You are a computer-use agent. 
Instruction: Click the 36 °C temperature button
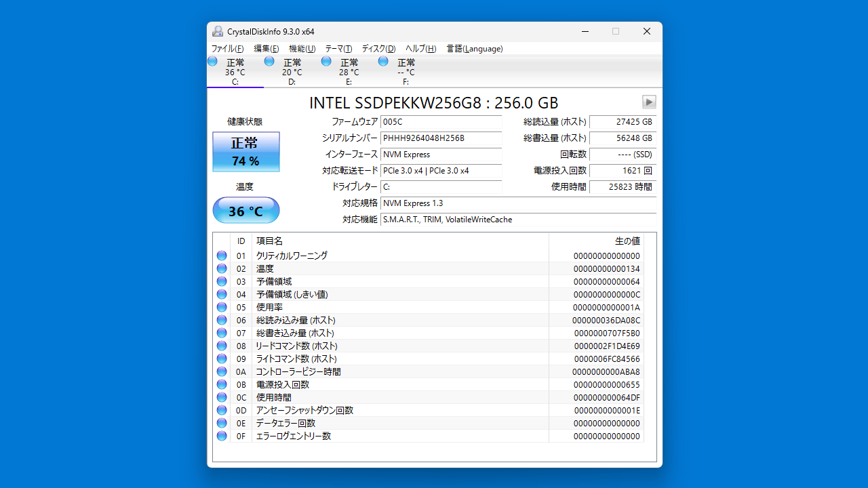coord(245,211)
